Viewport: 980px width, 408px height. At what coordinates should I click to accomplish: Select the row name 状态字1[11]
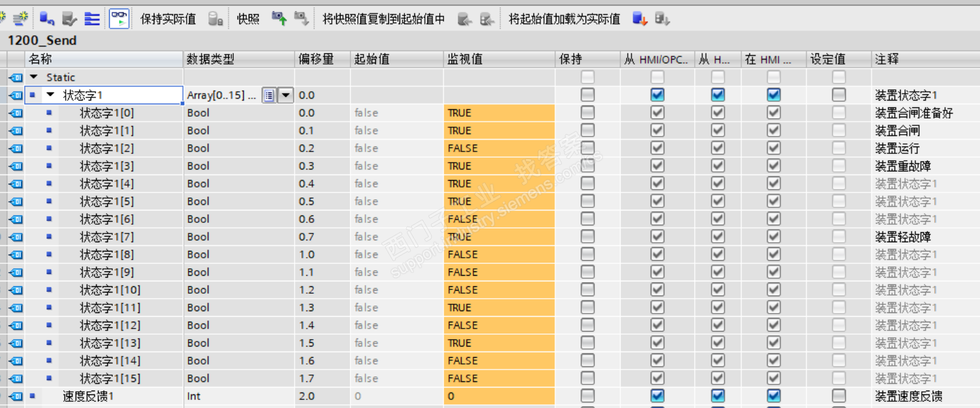click(x=110, y=308)
